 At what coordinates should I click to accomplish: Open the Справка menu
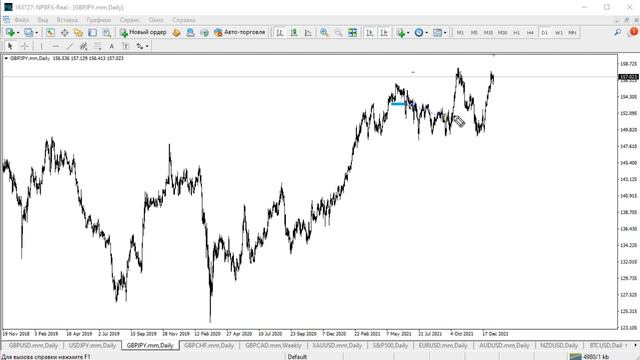coord(184,20)
